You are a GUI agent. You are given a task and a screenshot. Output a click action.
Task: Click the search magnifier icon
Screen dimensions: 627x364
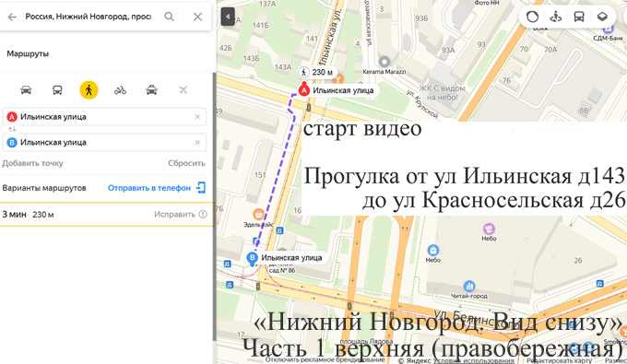169,17
